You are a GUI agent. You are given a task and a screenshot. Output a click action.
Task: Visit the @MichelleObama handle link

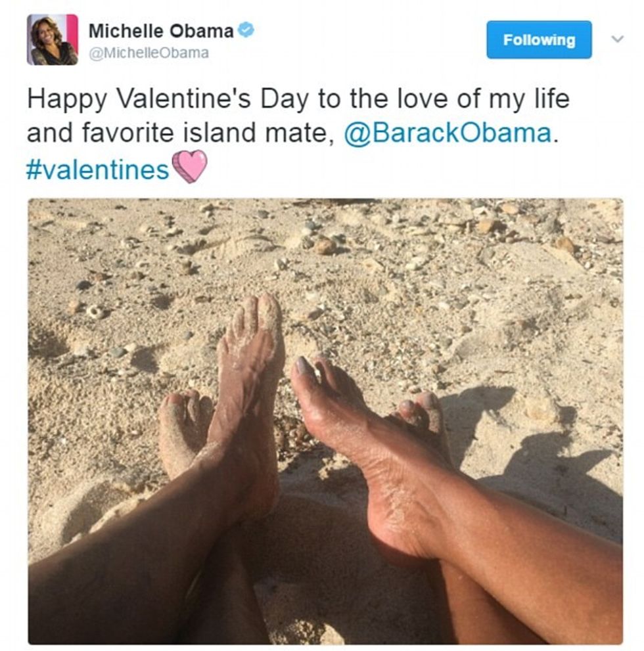click(x=149, y=53)
